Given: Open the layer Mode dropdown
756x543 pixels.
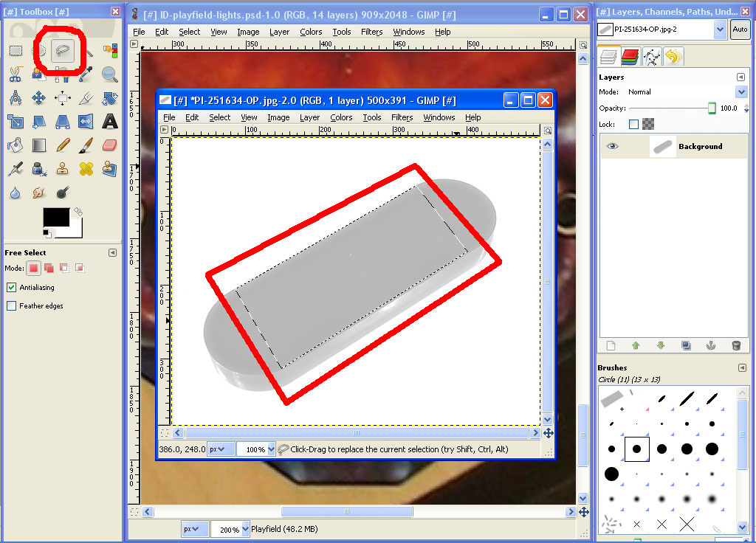Looking at the screenshot, I should 741,91.
